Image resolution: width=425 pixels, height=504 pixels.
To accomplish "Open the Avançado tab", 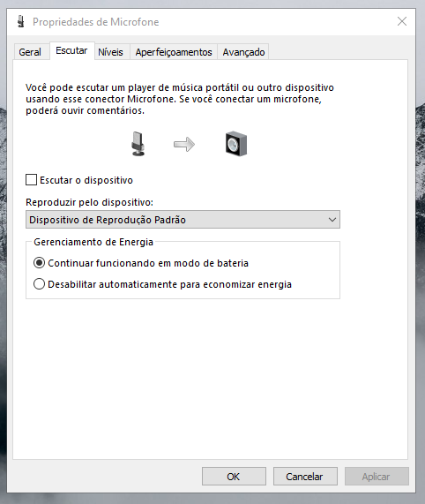I will click(x=243, y=52).
